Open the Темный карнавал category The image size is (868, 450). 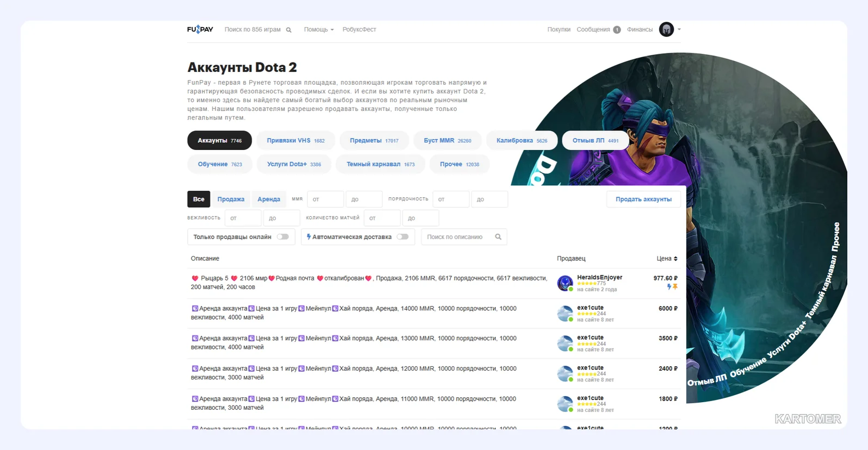(x=381, y=164)
